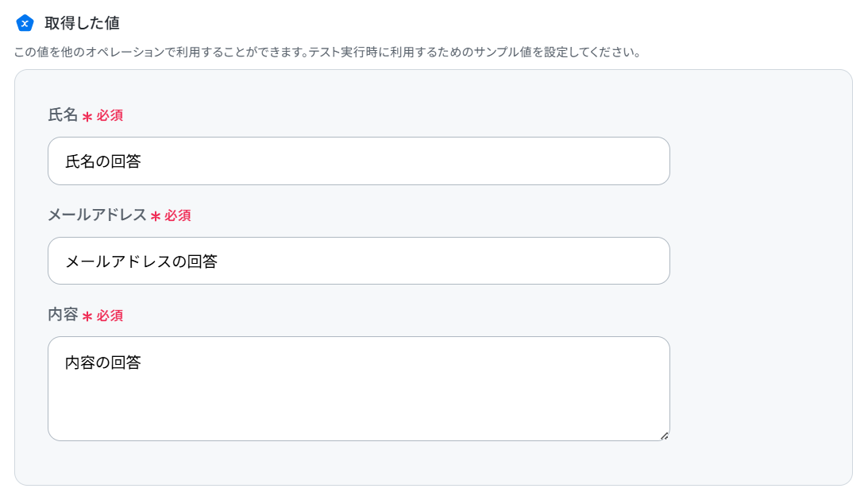The width and height of the screenshot is (868, 500).
Task: Click the red asterisk next to 氏名
Action: (87, 116)
